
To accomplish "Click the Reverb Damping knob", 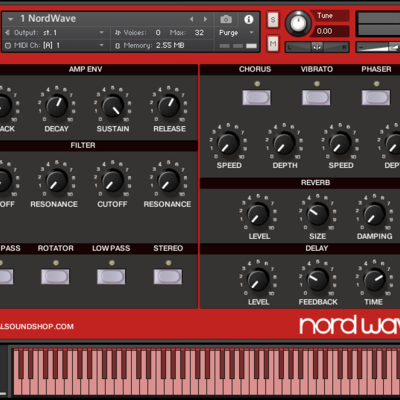I will [x=374, y=214].
